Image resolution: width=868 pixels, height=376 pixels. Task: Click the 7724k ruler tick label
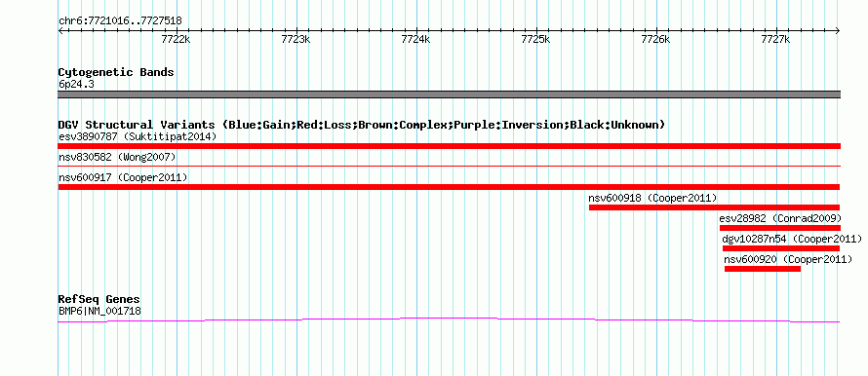click(x=415, y=39)
